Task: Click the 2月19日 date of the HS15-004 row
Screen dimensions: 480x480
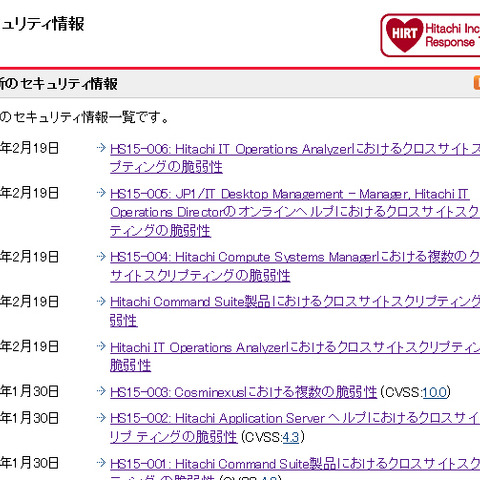Action: (29, 257)
